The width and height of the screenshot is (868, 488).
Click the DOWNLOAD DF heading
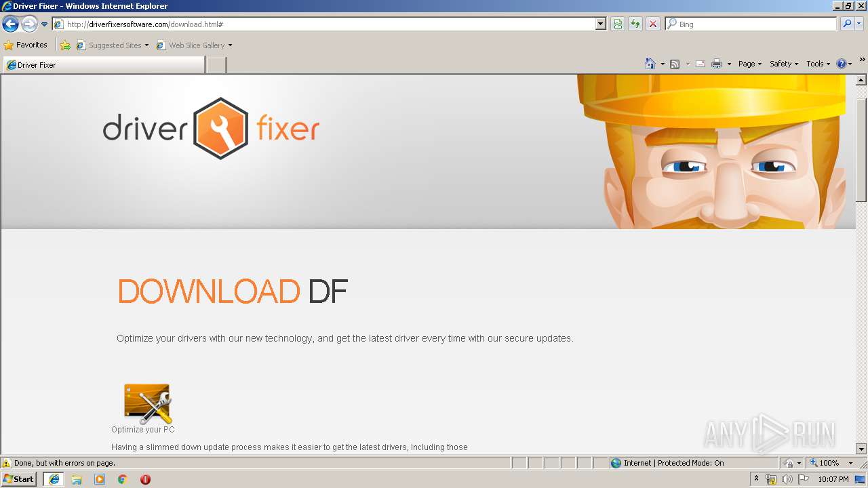click(233, 291)
